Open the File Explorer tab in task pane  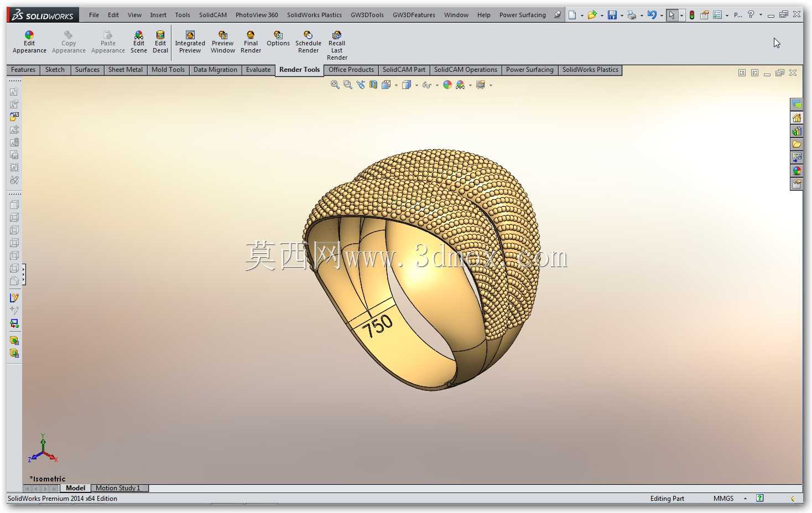[x=797, y=144]
